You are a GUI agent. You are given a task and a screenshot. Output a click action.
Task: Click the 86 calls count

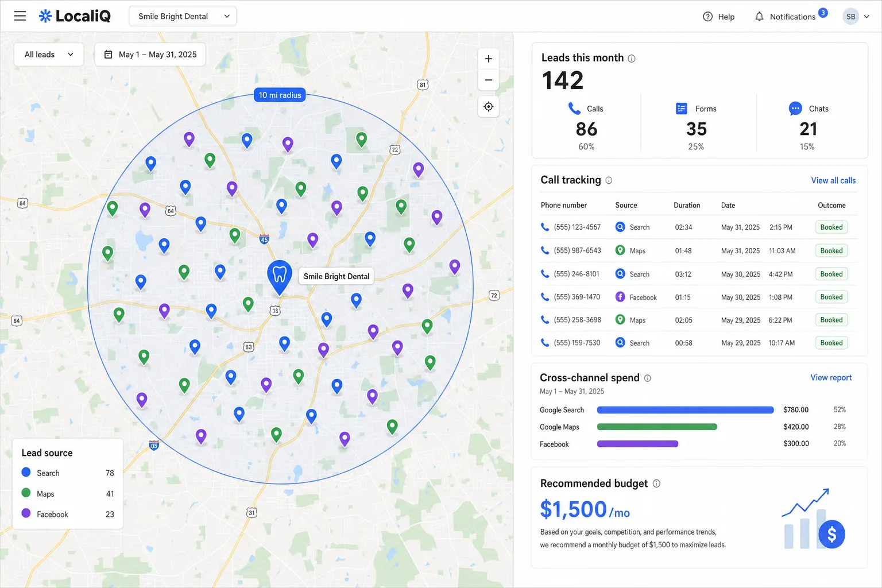coord(586,129)
